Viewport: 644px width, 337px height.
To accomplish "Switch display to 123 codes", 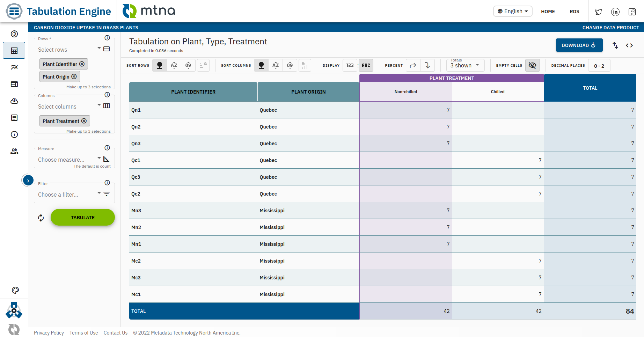I will 350,65.
